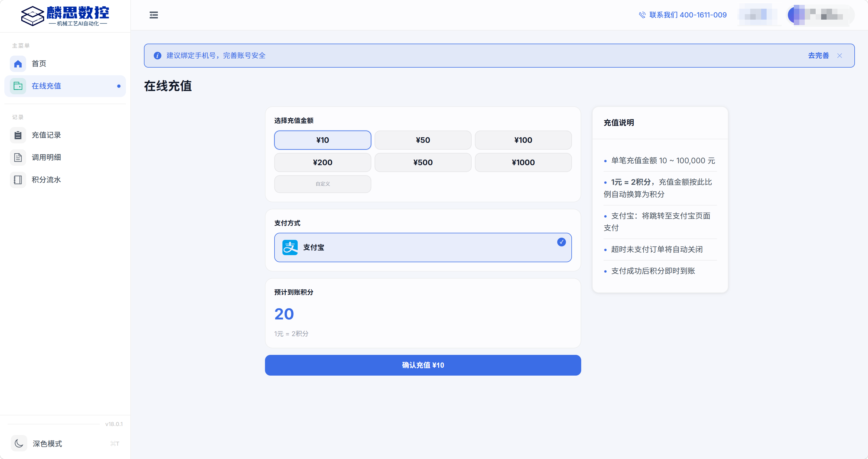This screenshot has width=868, height=459.
Task: Toggle 深色模式 dark mode
Action: (65, 443)
